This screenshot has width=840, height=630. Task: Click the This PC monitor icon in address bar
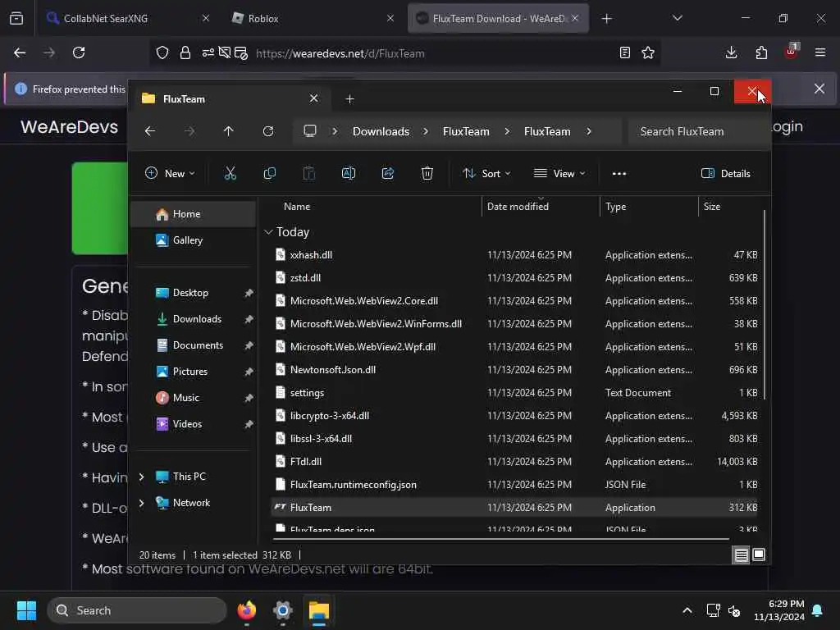[x=310, y=131]
